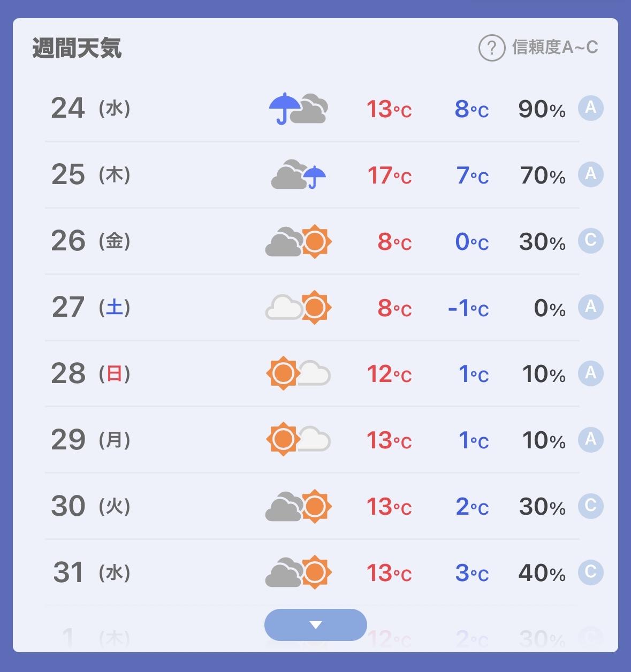This screenshot has height=672, width=631.
Task: Select the 24 (水) date row
Action: click(312, 109)
